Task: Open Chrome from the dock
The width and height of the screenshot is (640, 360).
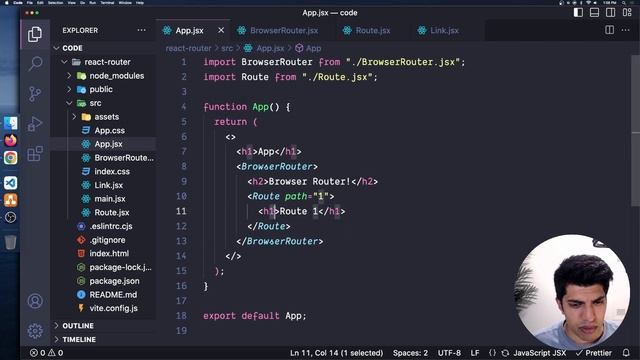Action: pyautogui.click(x=11, y=158)
